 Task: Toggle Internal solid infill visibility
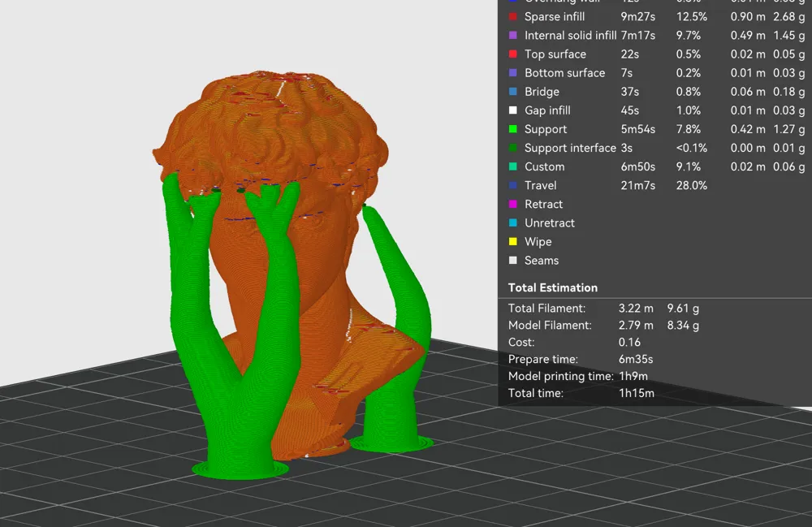coord(570,35)
